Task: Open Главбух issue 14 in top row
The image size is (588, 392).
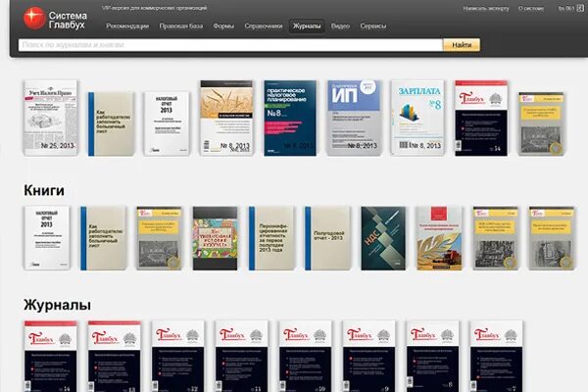Action: pyautogui.click(x=481, y=119)
